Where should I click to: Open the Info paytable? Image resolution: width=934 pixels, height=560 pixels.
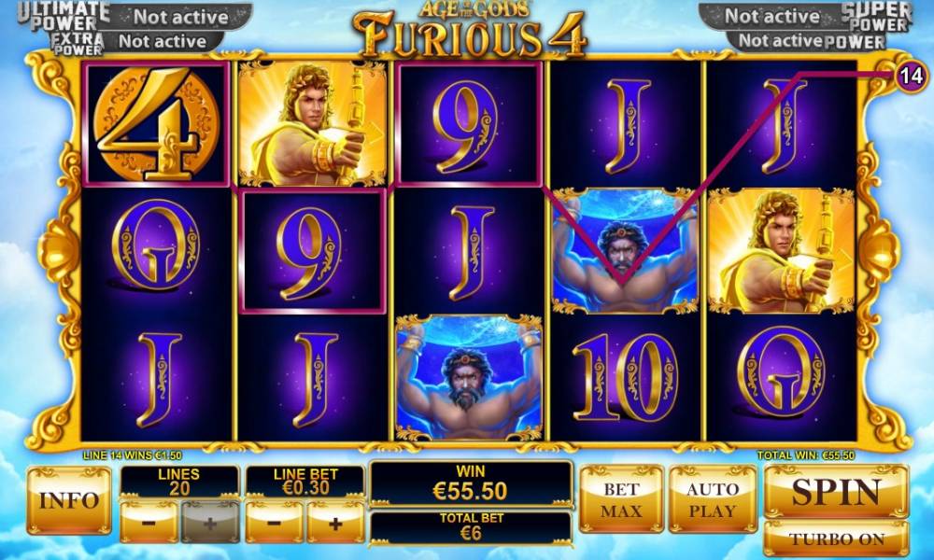[69, 500]
